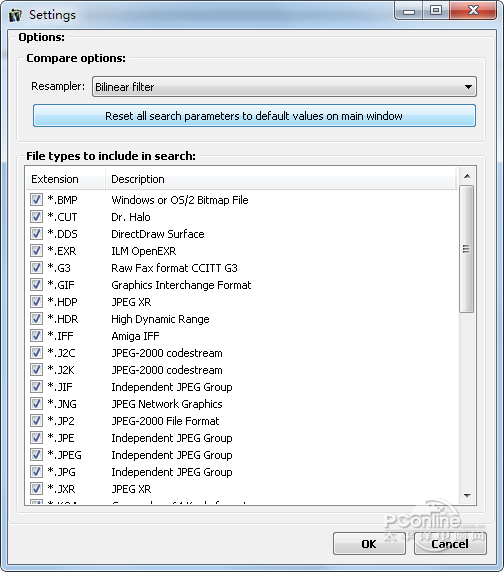The width and height of the screenshot is (504, 572).
Task: Select *.J2C 'JPEG-2000 codestream' description
Action: click(x=167, y=353)
